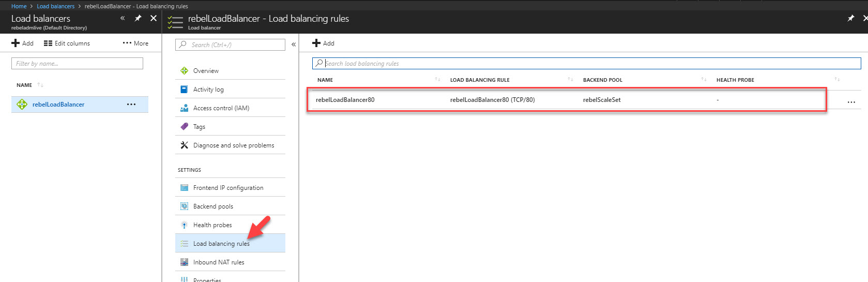This screenshot has width=868, height=282.
Task: Click the Backend pools icon
Action: coord(184,206)
